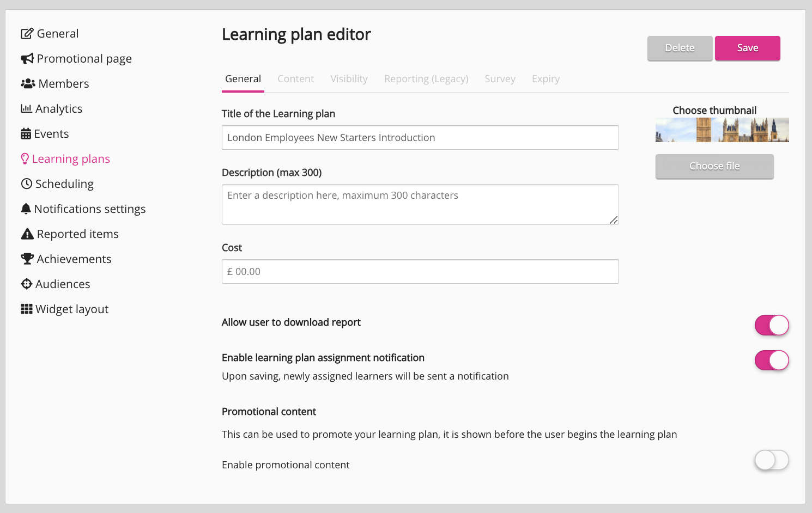Click the Audiences crosshair icon
Image resolution: width=812 pixels, height=513 pixels.
[26, 284]
